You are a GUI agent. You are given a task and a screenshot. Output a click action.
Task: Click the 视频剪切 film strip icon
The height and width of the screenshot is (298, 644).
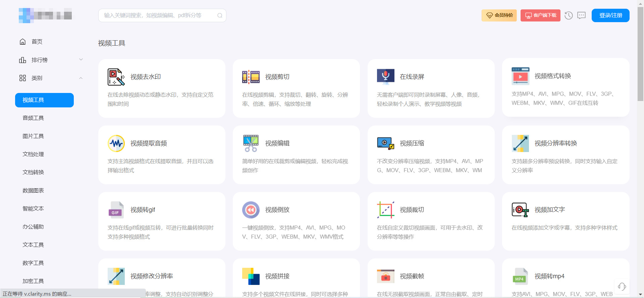pyautogui.click(x=251, y=77)
